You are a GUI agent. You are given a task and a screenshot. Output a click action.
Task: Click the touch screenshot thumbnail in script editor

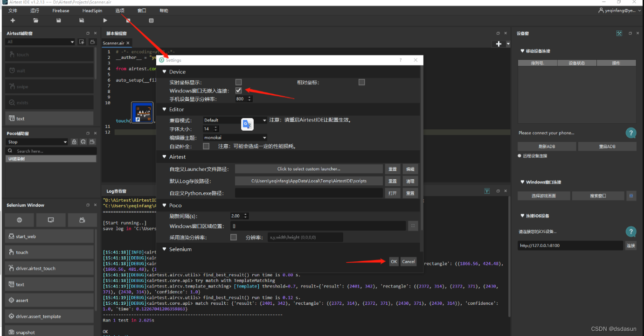pos(142,112)
